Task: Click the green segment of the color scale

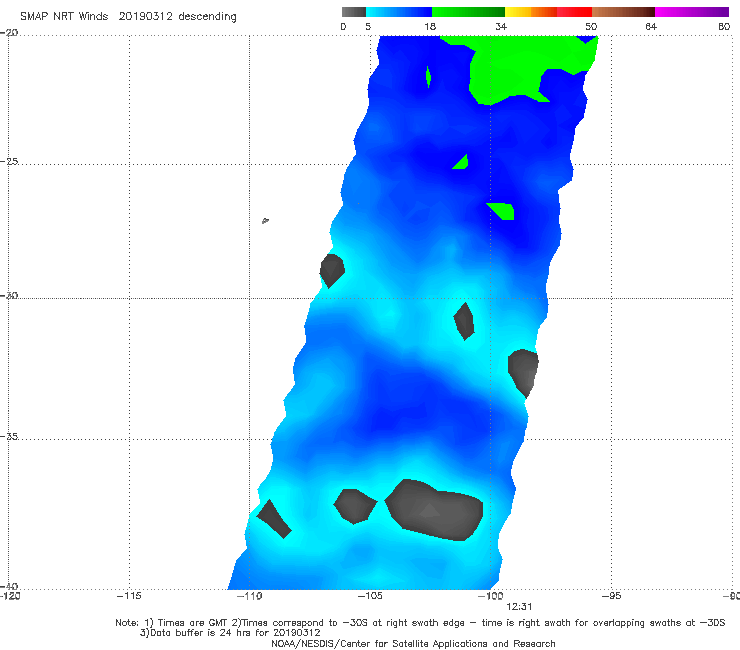Action: click(x=468, y=12)
